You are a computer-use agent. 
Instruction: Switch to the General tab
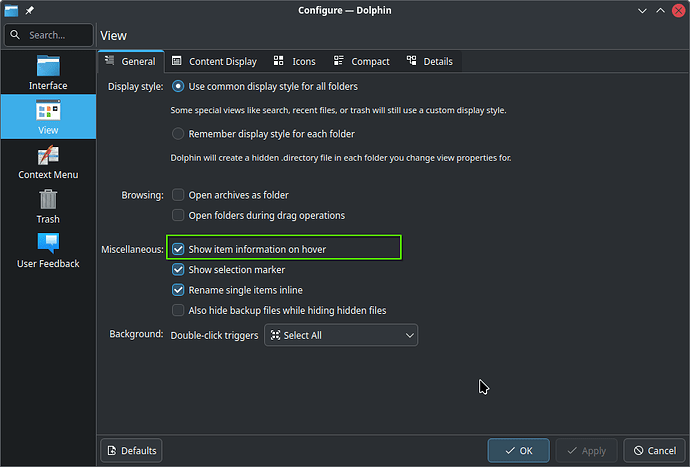(x=131, y=61)
